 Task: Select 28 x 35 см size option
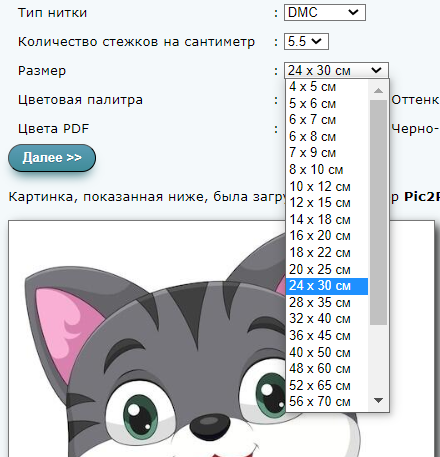327,302
